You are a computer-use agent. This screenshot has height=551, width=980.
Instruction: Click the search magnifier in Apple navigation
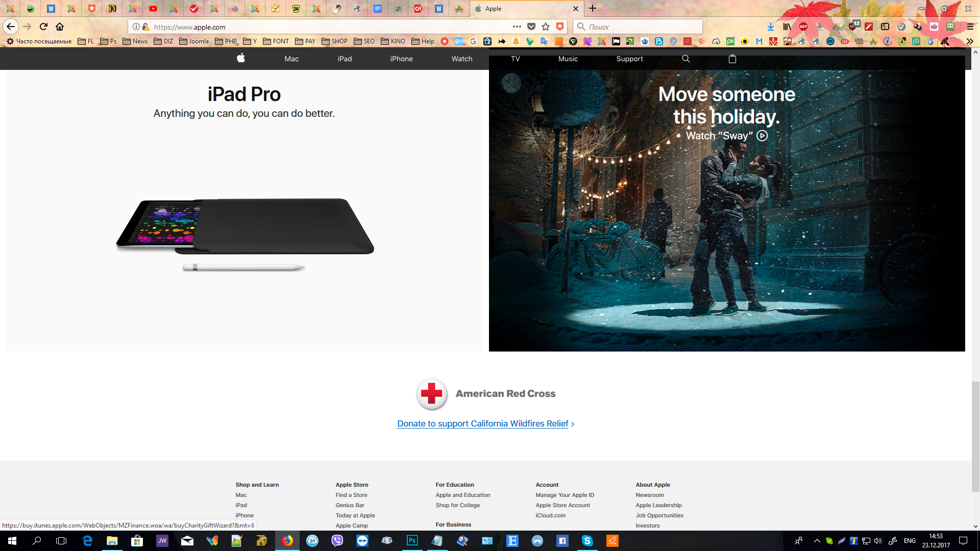(685, 59)
